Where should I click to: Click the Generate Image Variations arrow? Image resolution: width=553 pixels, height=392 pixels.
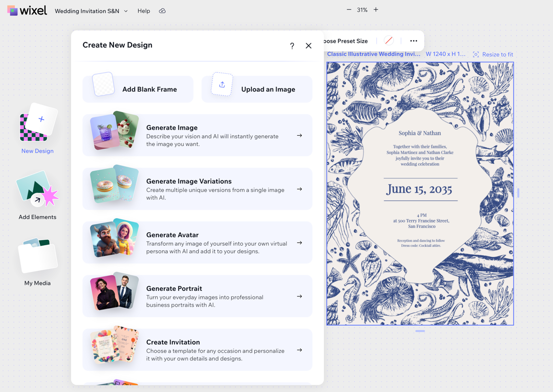(x=300, y=189)
